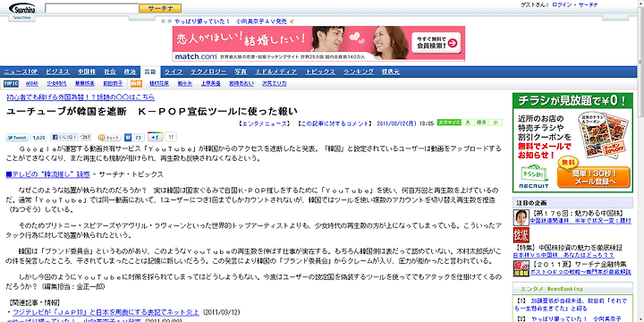The width and height of the screenshot is (644, 322).
Task: Click the Tweet button
Action: [x=17, y=138]
